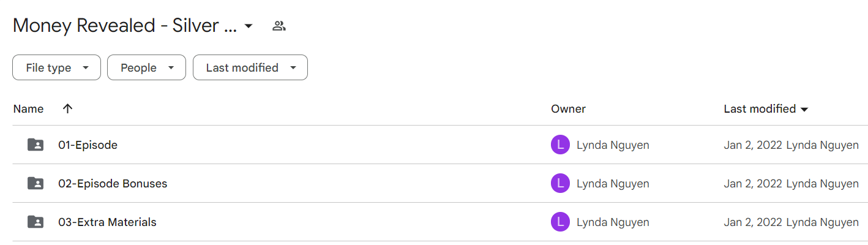Click the Money Revealed - Silver folder title
The image size is (868, 245).
click(x=125, y=26)
